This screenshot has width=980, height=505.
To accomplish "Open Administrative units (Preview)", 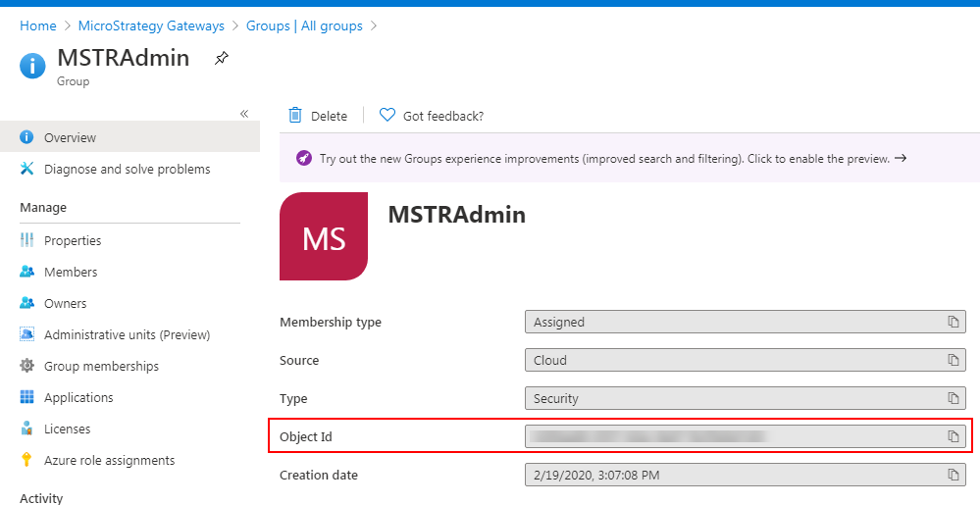I will coord(127,334).
